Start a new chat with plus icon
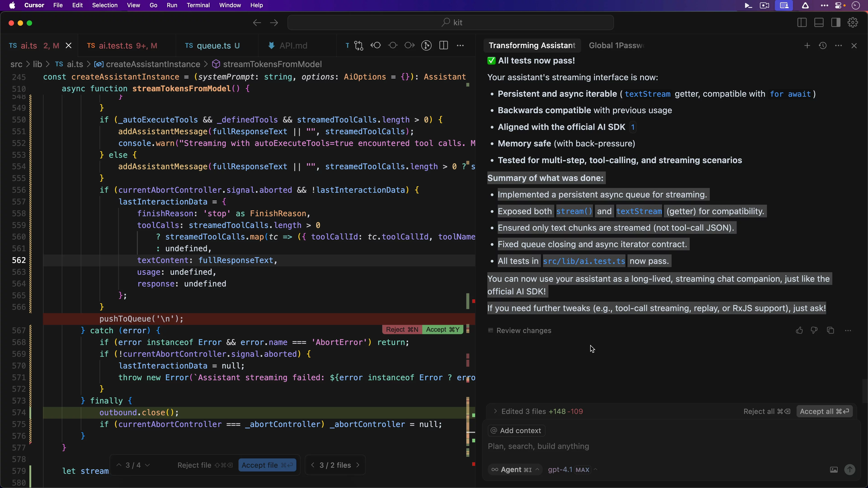 807,46
